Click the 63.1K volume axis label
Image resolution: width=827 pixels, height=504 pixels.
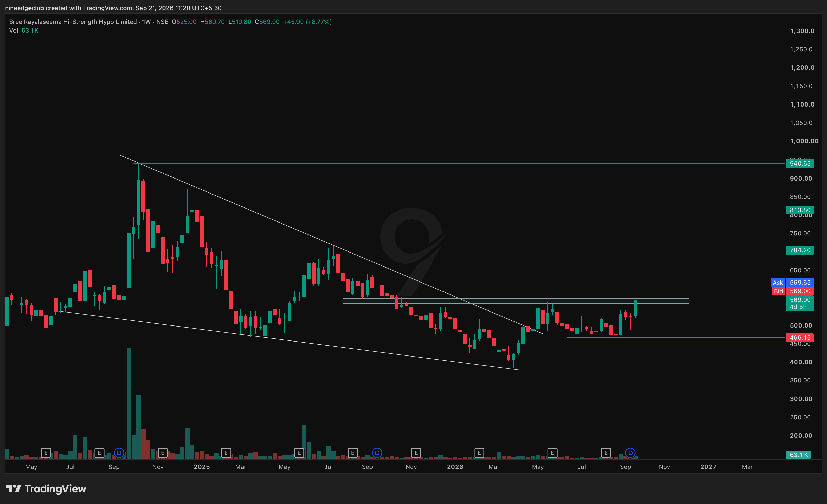[x=798, y=455]
